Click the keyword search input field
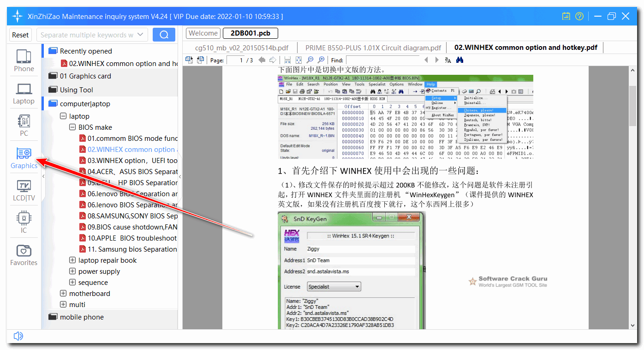This screenshot has width=644, height=350. click(88, 35)
